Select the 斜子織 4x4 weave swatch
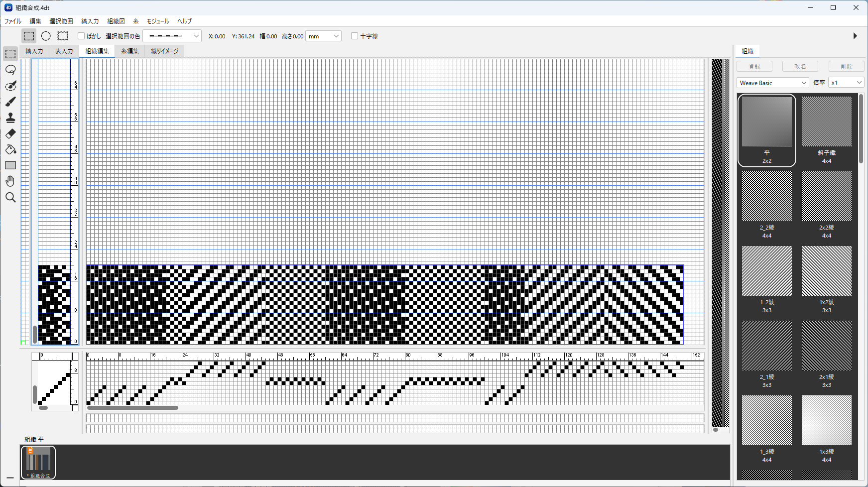868x487 pixels. click(826, 129)
